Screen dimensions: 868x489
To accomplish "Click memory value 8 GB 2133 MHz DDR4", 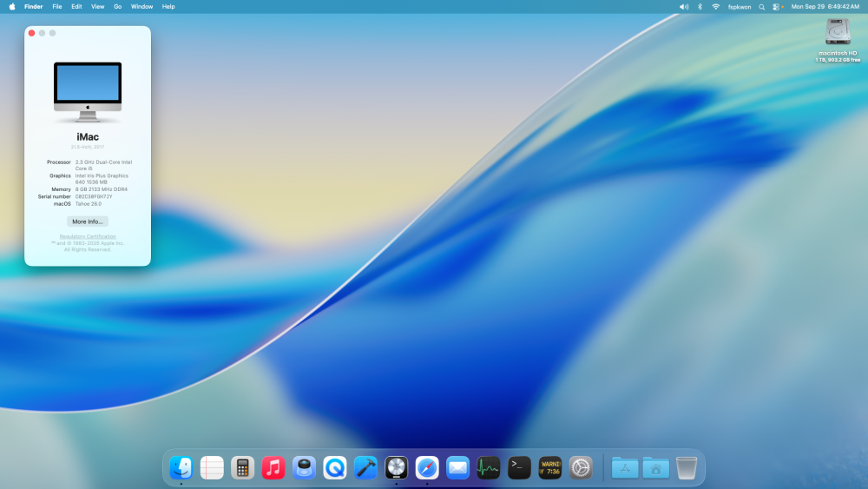I will 102,189.
